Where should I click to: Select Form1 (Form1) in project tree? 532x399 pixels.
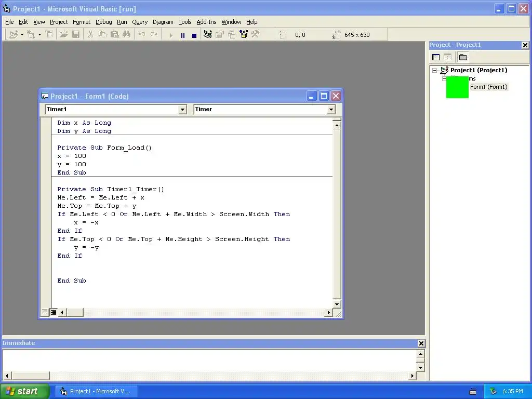click(x=488, y=87)
